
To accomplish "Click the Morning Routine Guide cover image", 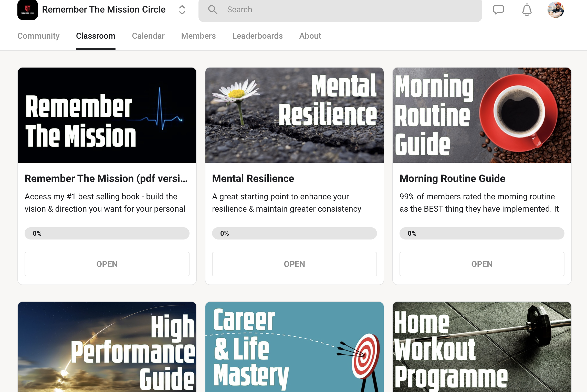I will [x=482, y=115].
